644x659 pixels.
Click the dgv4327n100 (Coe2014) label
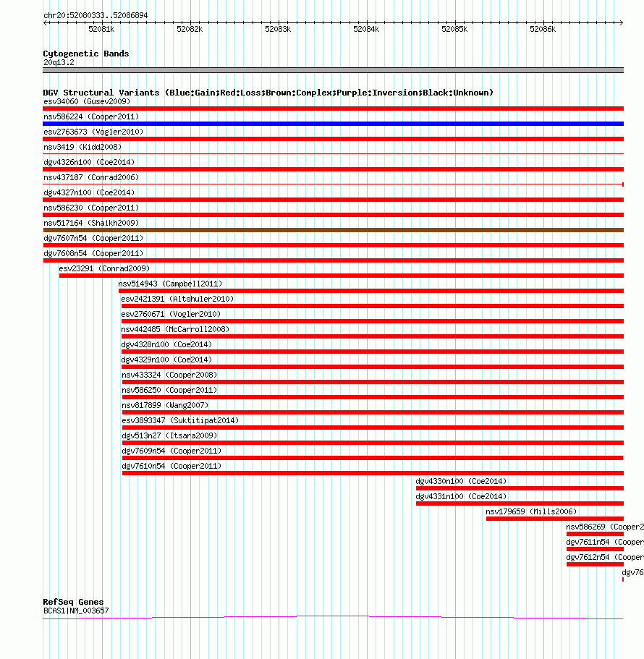[89, 192]
